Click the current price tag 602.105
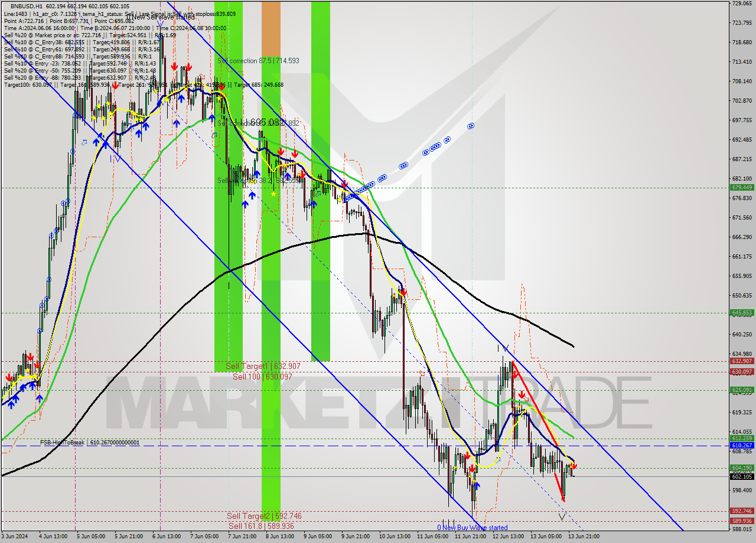This screenshot has height=543, width=756. (x=742, y=477)
